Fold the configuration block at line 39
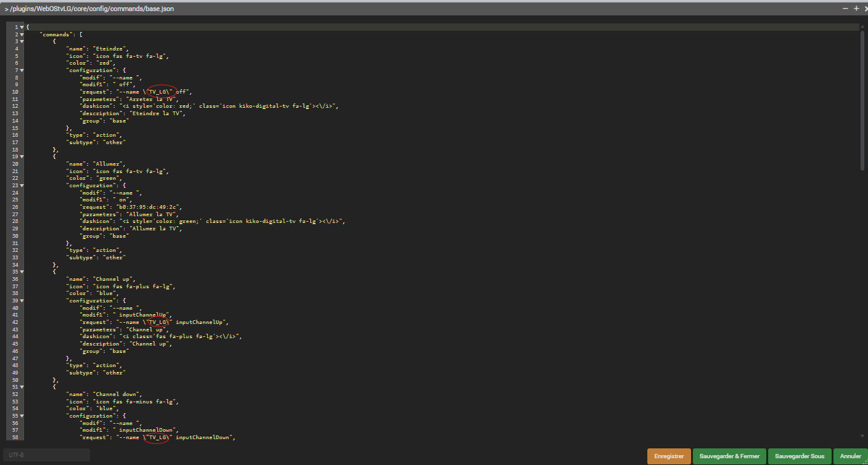 tap(22, 301)
